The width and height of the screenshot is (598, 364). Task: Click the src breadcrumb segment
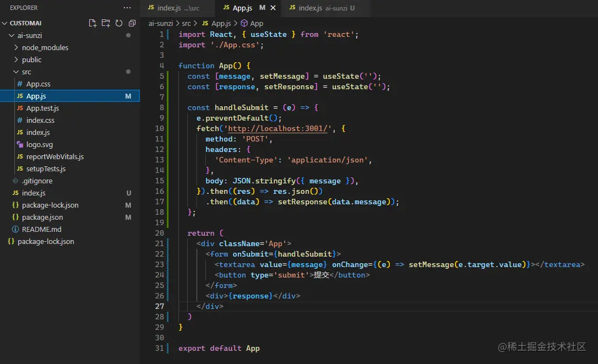coord(186,23)
